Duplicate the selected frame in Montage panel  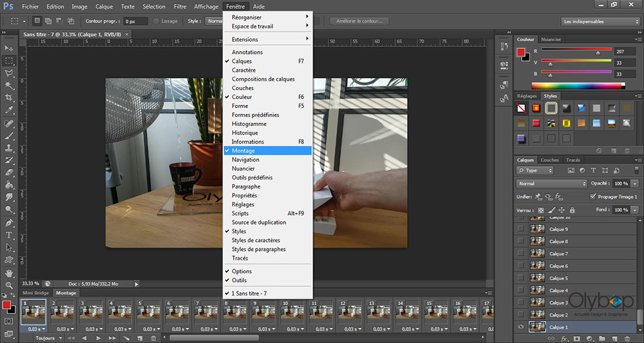click(x=140, y=338)
